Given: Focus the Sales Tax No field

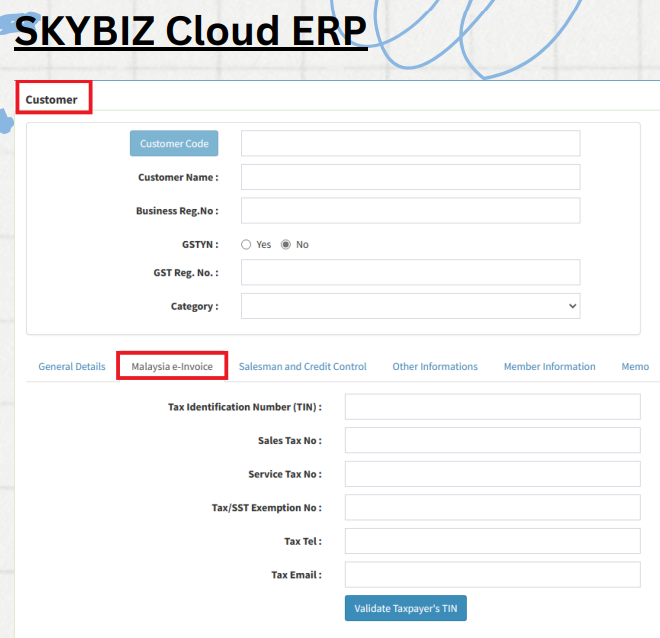Looking at the screenshot, I should tap(492, 440).
